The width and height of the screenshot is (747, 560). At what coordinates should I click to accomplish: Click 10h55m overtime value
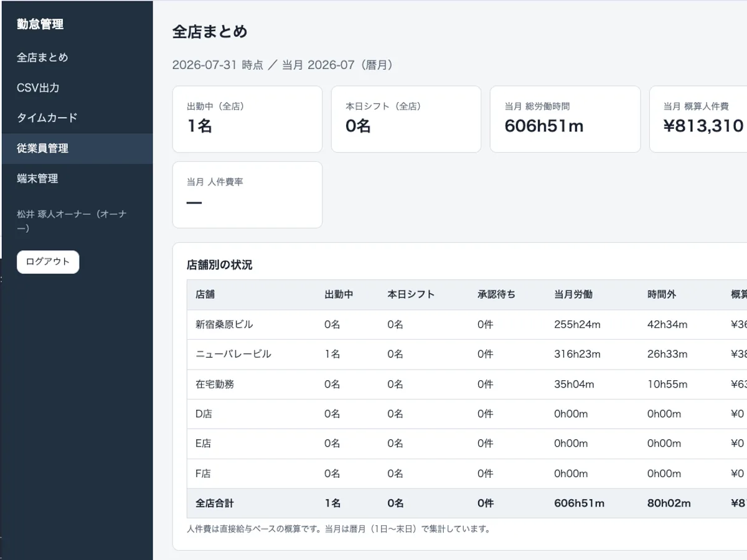pos(667,385)
